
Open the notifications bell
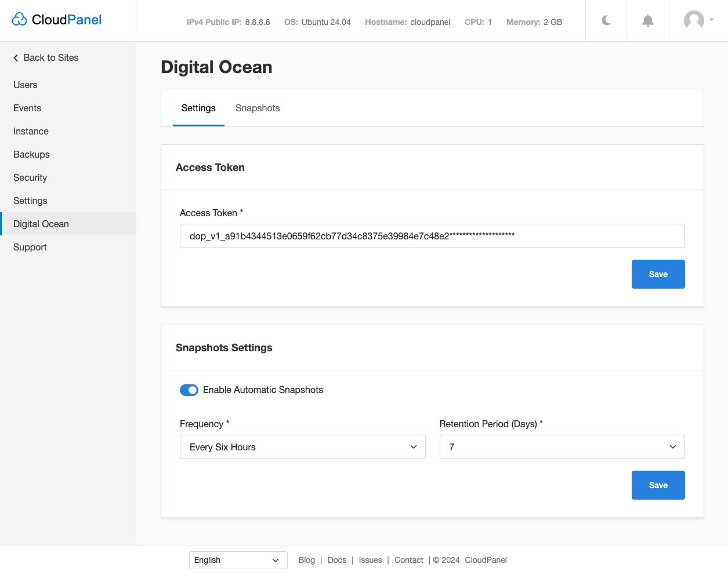(x=648, y=21)
